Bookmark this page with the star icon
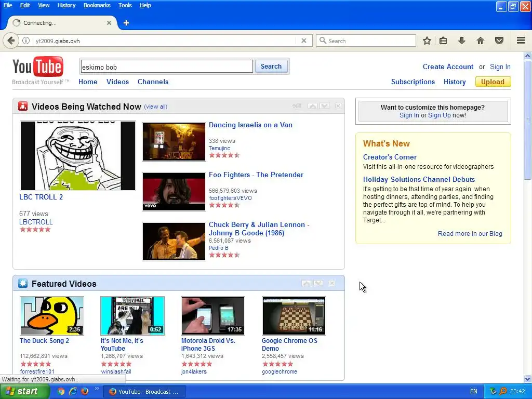Image resolution: width=532 pixels, height=399 pixels. [427, 41]
